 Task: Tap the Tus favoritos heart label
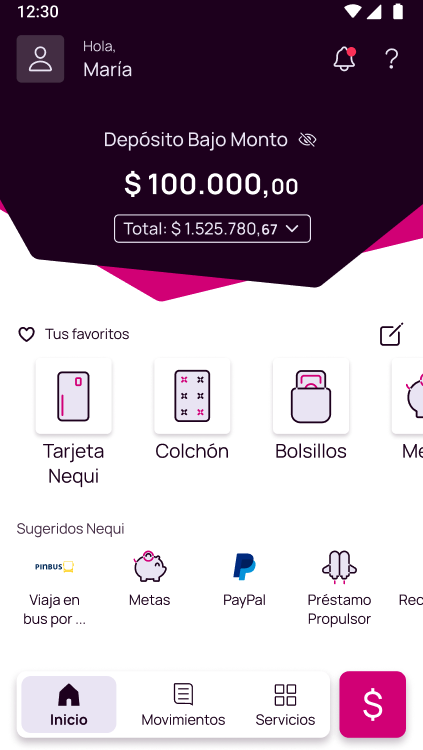pos(74,334)
